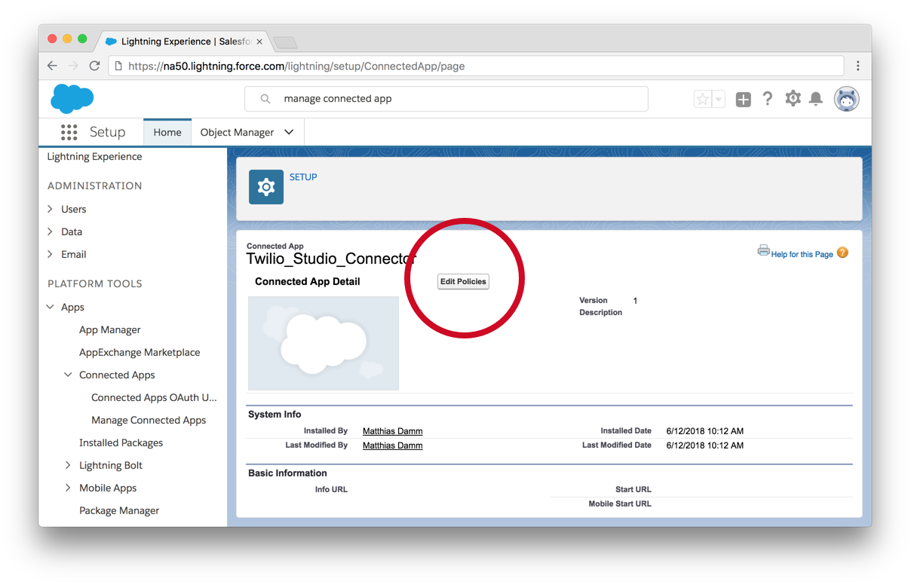Collapse the Connected Apps subsection
The image size is (911, 588).
pyautogui.click(x=69, y=375)
